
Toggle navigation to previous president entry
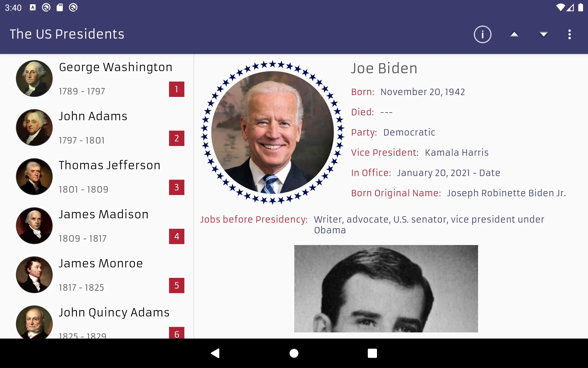514,34
